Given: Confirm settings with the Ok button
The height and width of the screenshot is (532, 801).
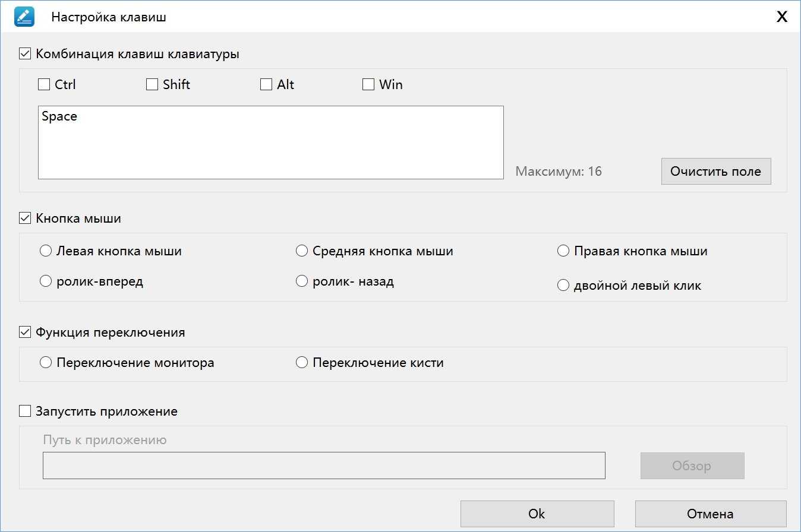Looking at the screenshot, I should (537, 514).
